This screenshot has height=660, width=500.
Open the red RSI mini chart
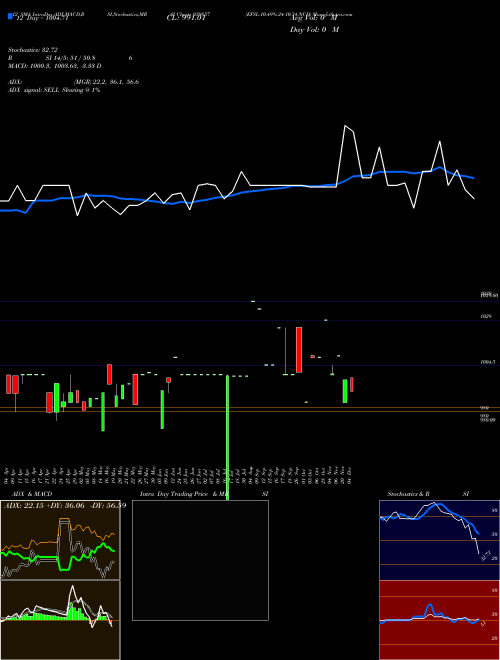tap(439, 620)
